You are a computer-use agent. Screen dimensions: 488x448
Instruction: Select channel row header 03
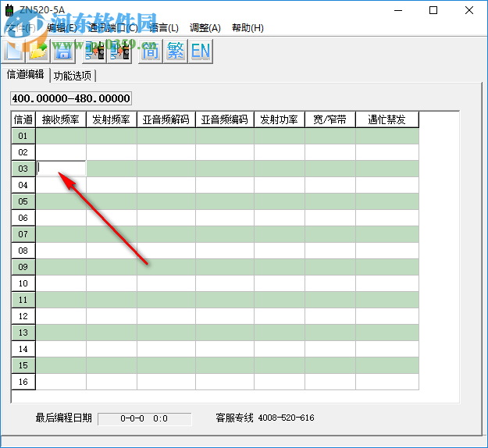tap(23, 169)
